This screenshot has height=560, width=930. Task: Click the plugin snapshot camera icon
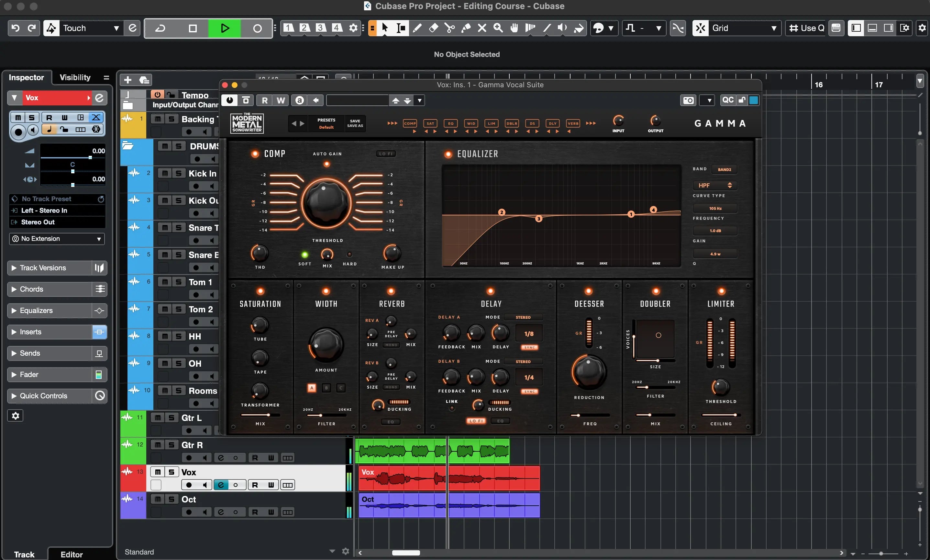click(x=689, y=100)
